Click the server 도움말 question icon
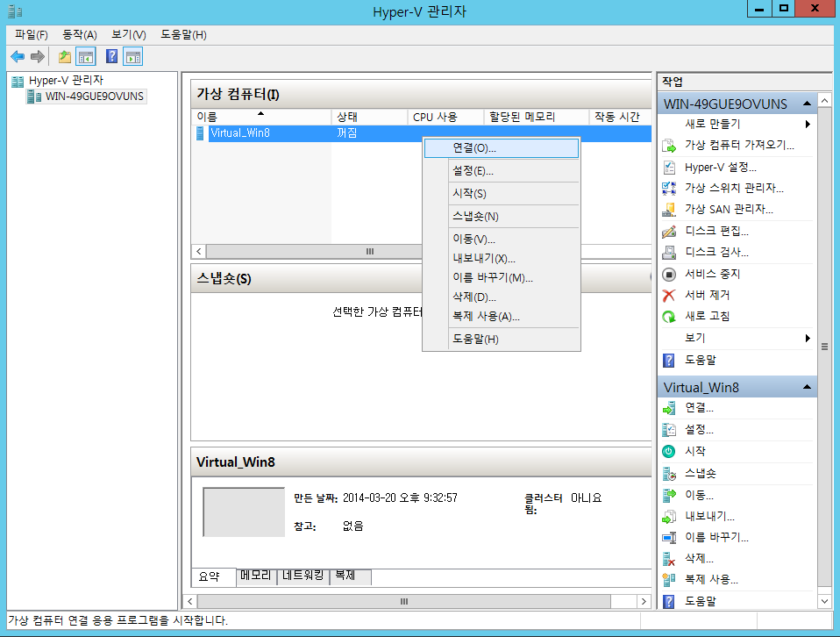Screen dimensions: 840x637 click(x=668, y=360)
